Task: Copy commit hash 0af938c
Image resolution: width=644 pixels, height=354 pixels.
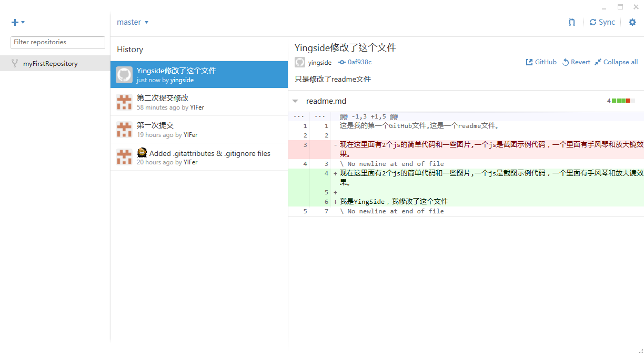Action: [355, 62]
